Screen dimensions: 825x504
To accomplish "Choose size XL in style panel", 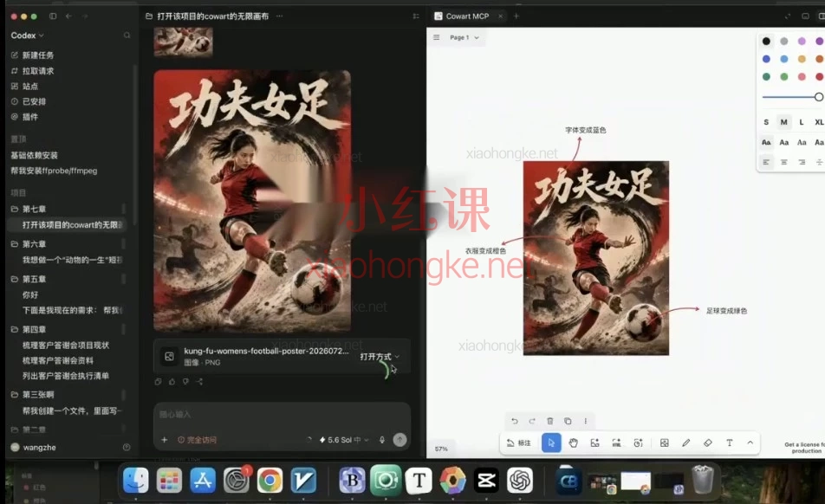I will pos(819,122).
